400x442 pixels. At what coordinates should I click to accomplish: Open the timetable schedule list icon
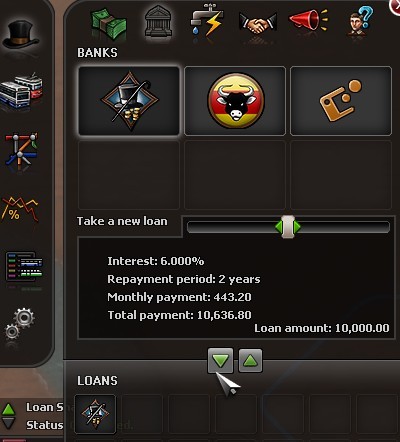coord(24,266)
